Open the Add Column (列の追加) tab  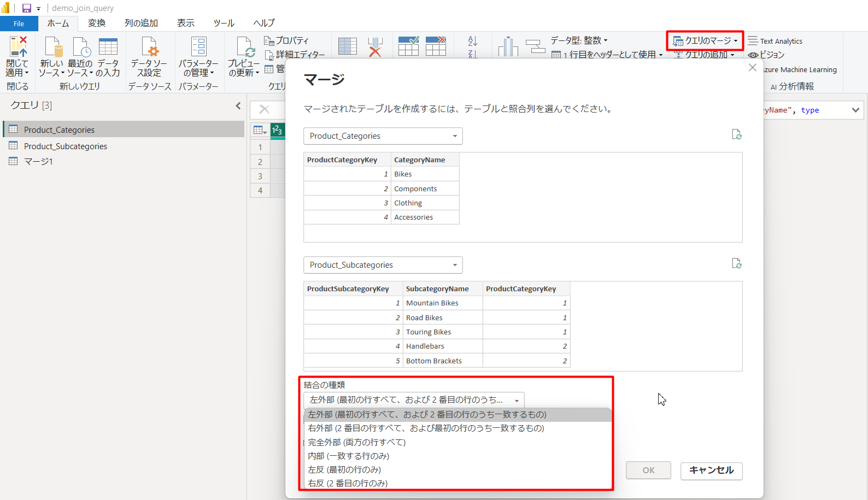(x=141, y=23)
